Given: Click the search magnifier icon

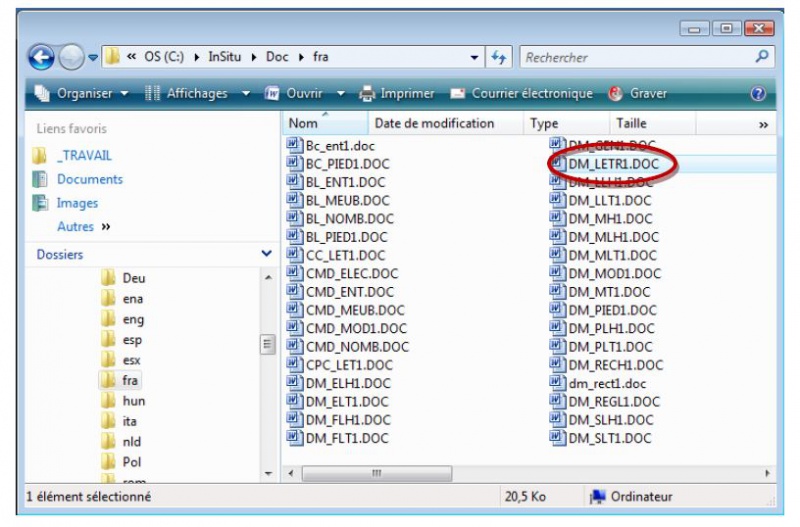Looking at the screenshot, I should [762, 58].
